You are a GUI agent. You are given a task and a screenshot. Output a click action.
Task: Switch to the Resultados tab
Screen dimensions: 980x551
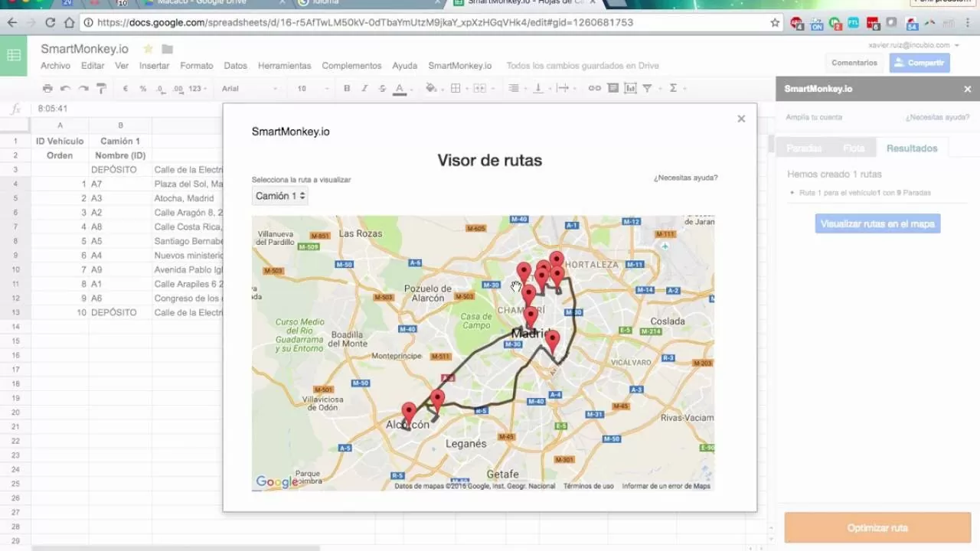click(x=912, y=148)
